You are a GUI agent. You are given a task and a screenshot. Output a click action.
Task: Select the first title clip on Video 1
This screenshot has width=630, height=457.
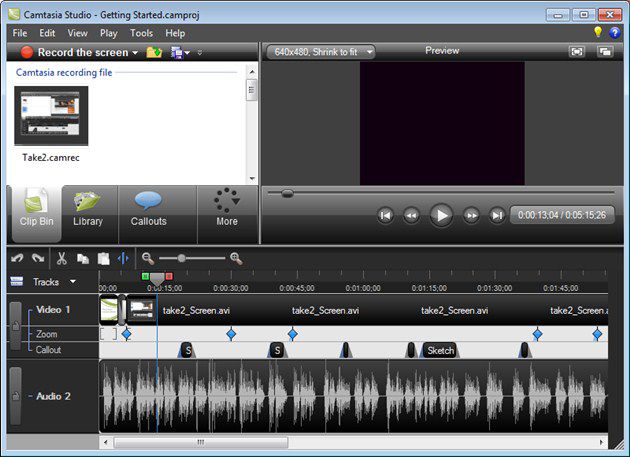coord(109,309)
